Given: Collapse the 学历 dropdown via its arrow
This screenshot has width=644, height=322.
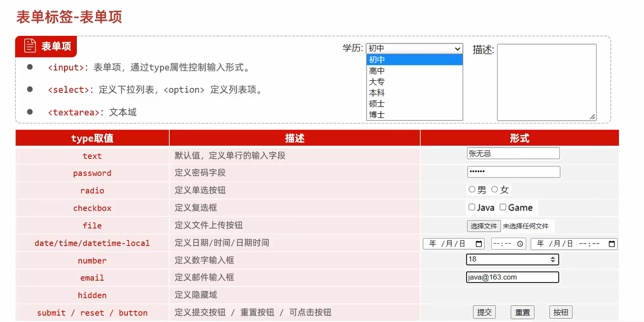Looking at the screenshot, I should (457, 49).
